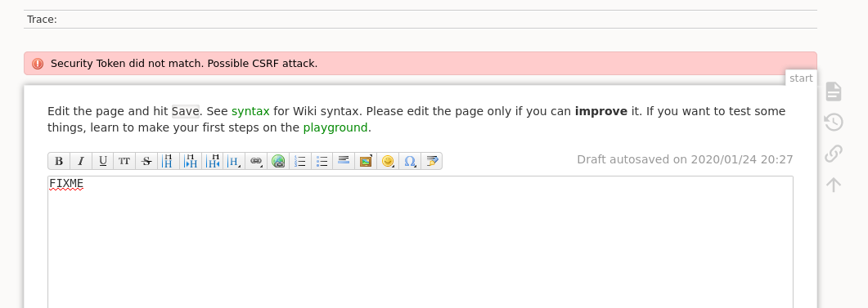The height and width of the screenshot is (308, 868).
Task: Open select headline level picker
Action: 234,161
